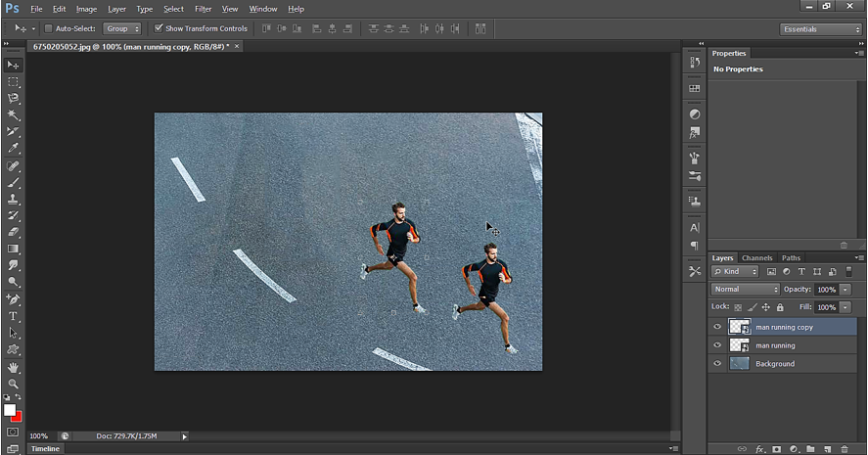The width and height of the screenshot is (868, 455).
Task: Open the Layers panel flyout menu
Action: coord(858,258)
